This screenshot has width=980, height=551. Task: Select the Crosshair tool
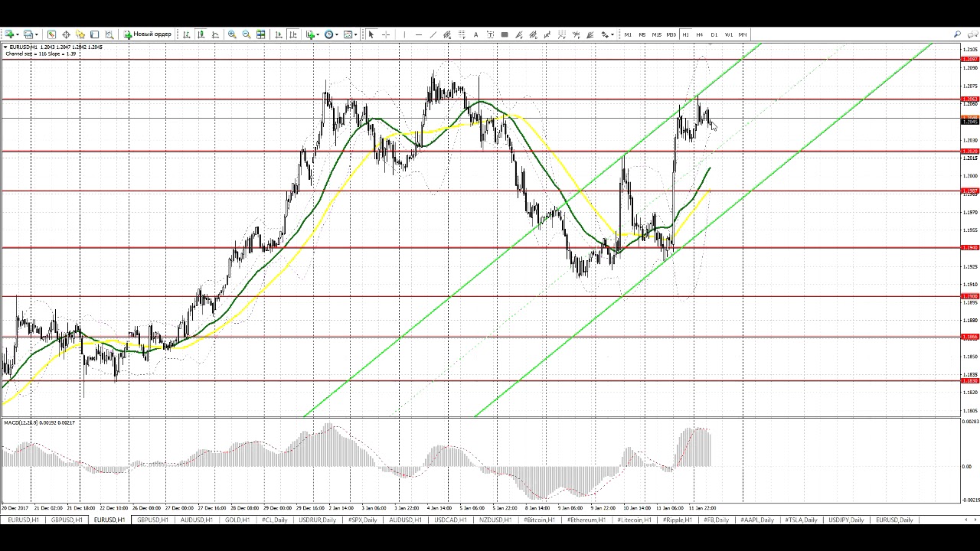386,34
